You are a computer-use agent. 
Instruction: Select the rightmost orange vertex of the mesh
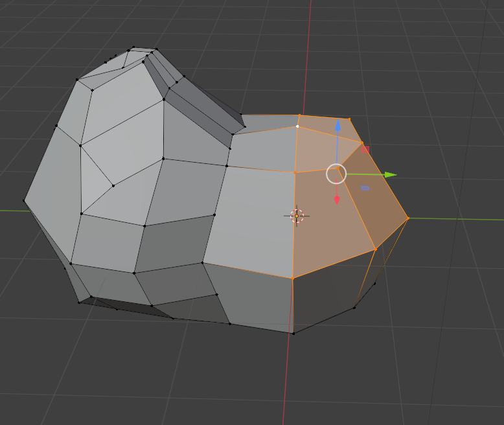(x=408, y=218)
